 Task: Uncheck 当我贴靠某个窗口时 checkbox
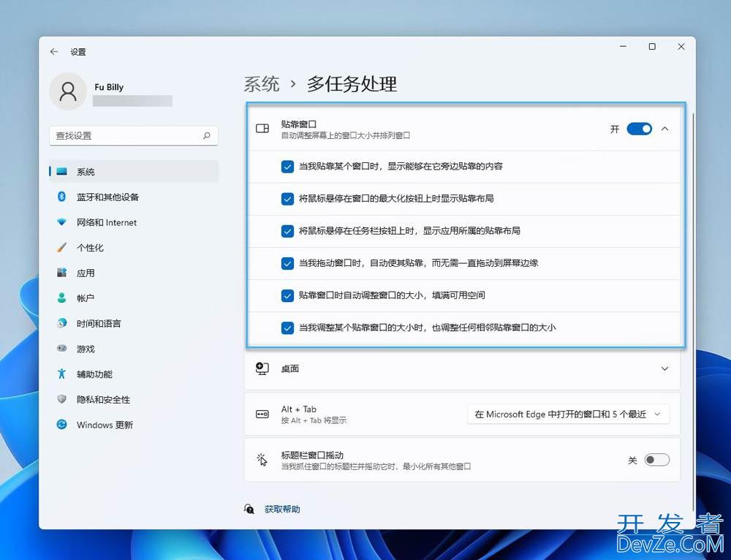[x=287, y=167]
